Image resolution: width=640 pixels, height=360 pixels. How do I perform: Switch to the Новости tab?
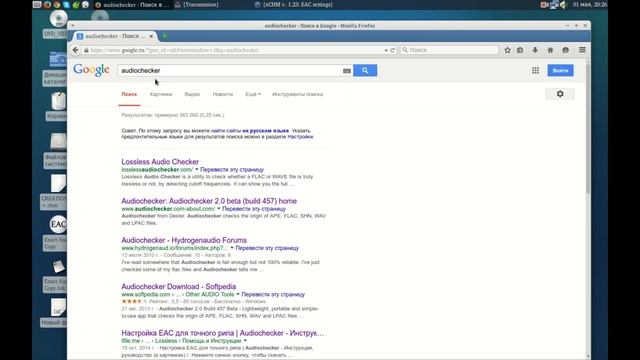pos(222,94)
